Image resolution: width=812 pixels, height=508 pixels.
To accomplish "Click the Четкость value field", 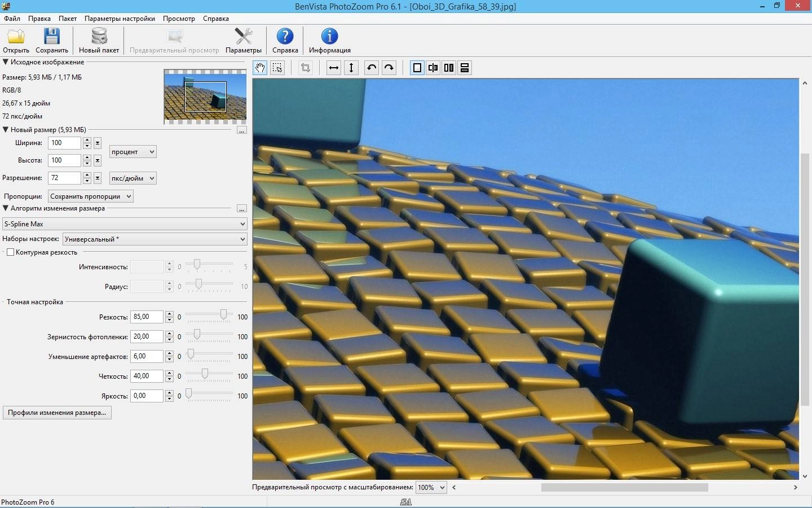I will [x=147, y=376].
